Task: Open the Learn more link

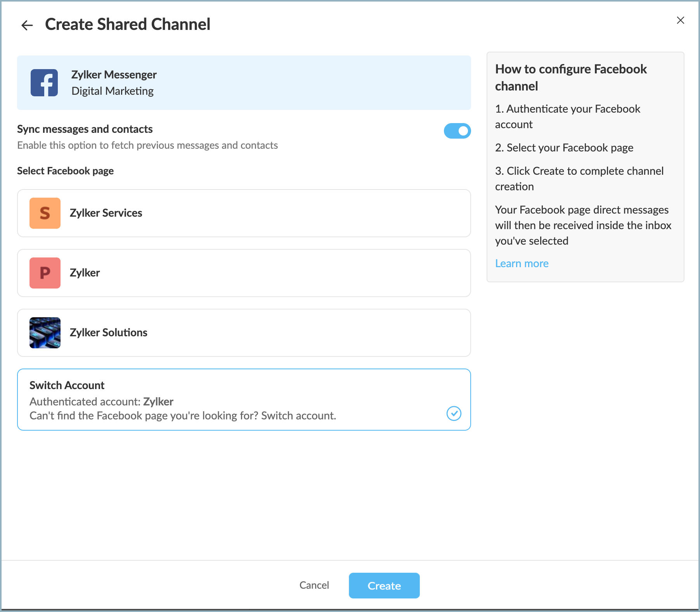Action: tap(522, 264)
